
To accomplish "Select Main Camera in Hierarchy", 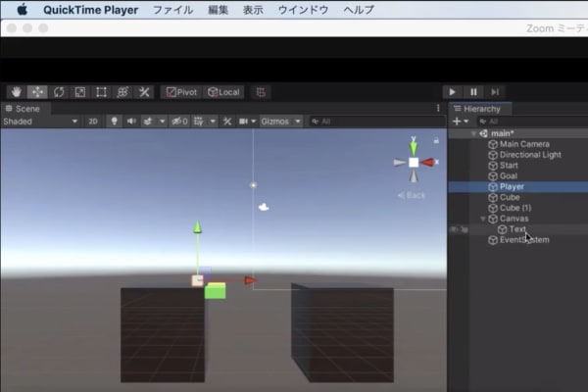I will [524, 144].
